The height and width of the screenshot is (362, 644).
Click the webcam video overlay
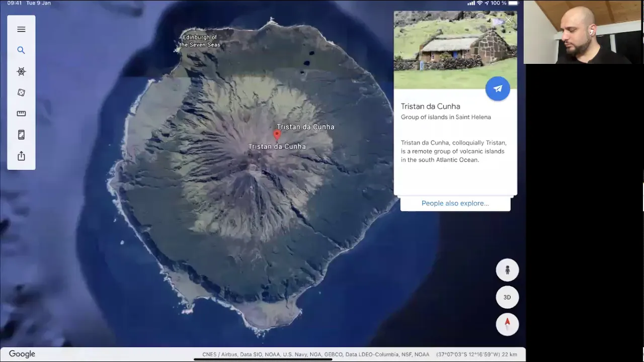584,32
